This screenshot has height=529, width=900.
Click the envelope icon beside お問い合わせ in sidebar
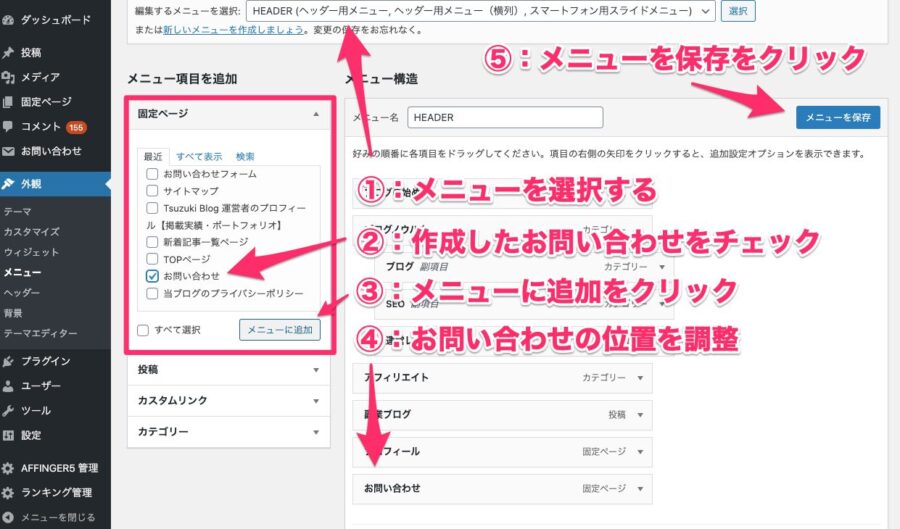click(x=7, y=151)
